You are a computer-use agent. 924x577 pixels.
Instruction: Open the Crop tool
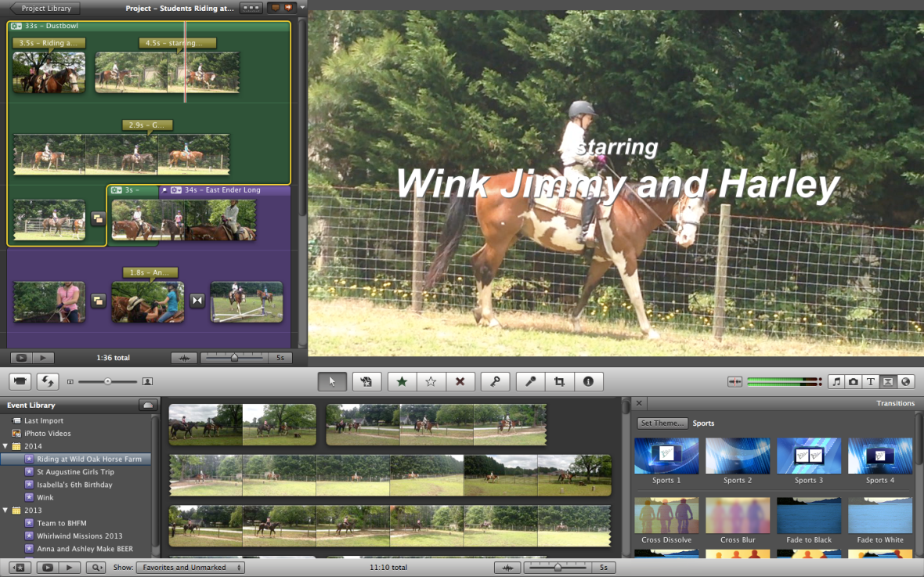click(x=558, y=381)
